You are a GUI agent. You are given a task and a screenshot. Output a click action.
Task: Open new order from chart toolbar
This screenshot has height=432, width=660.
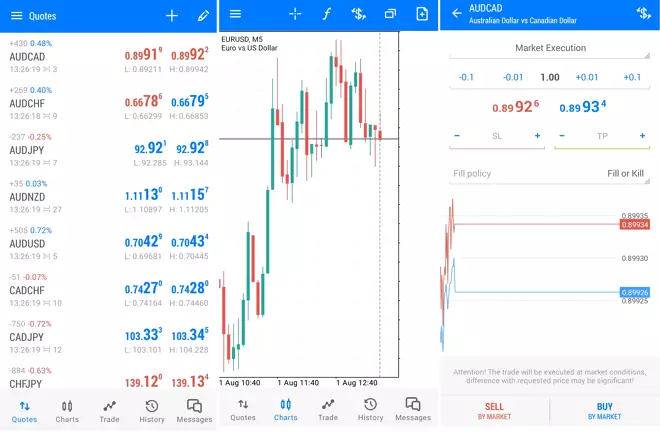click(359, 14)
